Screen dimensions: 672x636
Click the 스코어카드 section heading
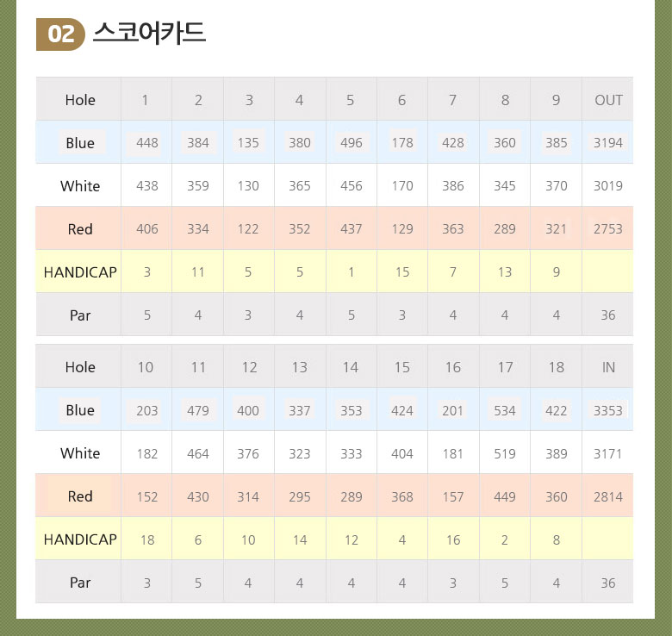click(x=149, y=34)
